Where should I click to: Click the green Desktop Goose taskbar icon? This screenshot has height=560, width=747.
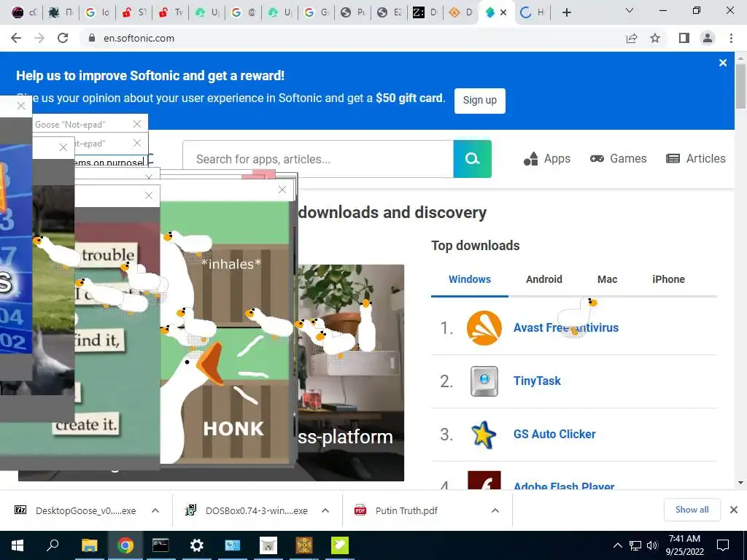(x=340, y=545)
